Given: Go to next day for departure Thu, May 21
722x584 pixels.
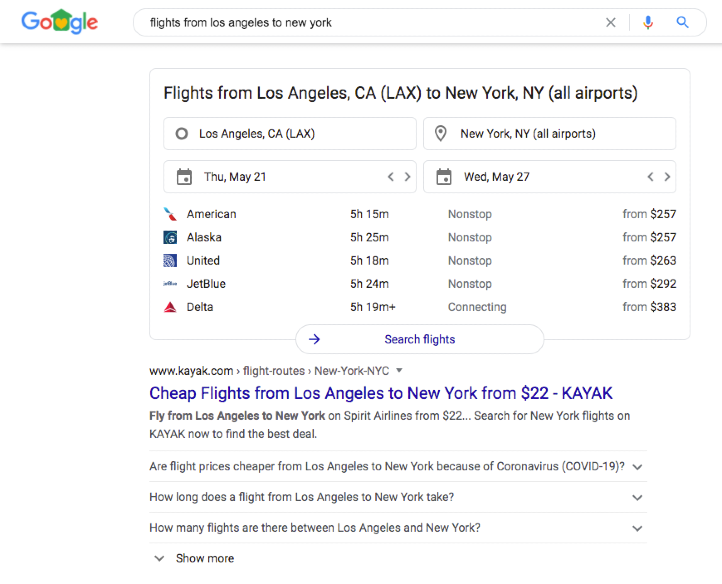Looking at the screenshot, I should pos(407,177).
